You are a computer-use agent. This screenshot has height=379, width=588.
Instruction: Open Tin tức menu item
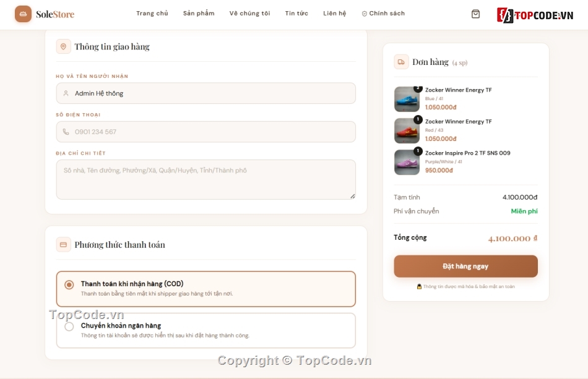click(296, 14)
